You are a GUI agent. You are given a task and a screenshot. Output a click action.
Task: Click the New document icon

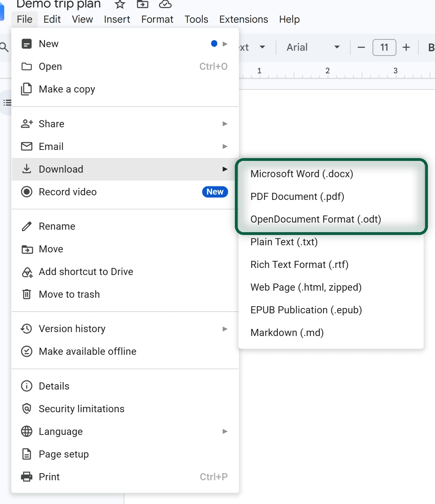pyautogui.click(x=27, y=44)
